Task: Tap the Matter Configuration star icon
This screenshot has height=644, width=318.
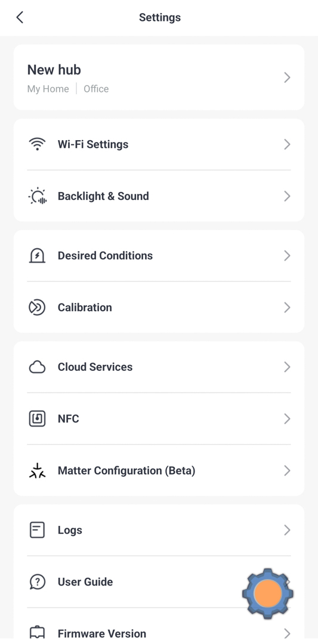Action: pos(37,470)
